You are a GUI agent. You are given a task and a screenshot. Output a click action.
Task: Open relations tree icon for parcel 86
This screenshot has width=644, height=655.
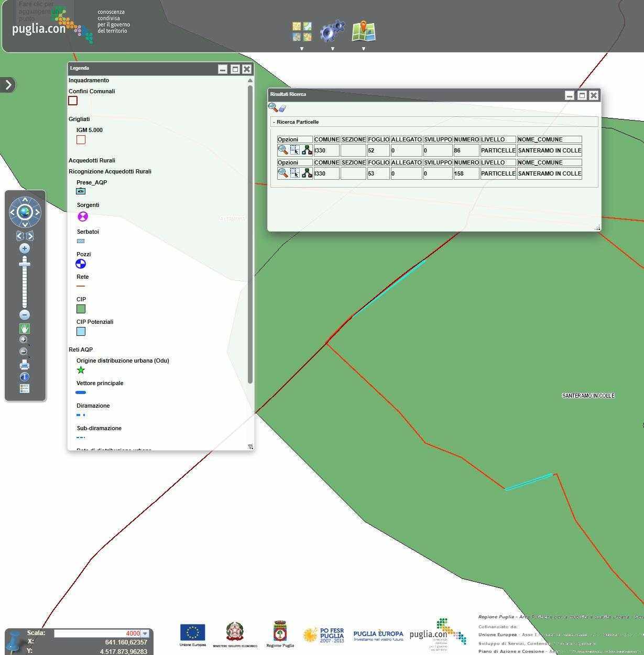pos(307,150)
